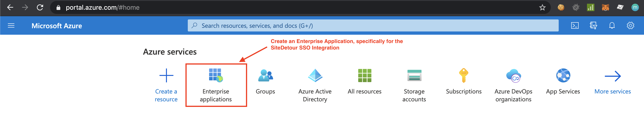
Task: Click the More services arrow icon
Action: click(x=613, y=76)
